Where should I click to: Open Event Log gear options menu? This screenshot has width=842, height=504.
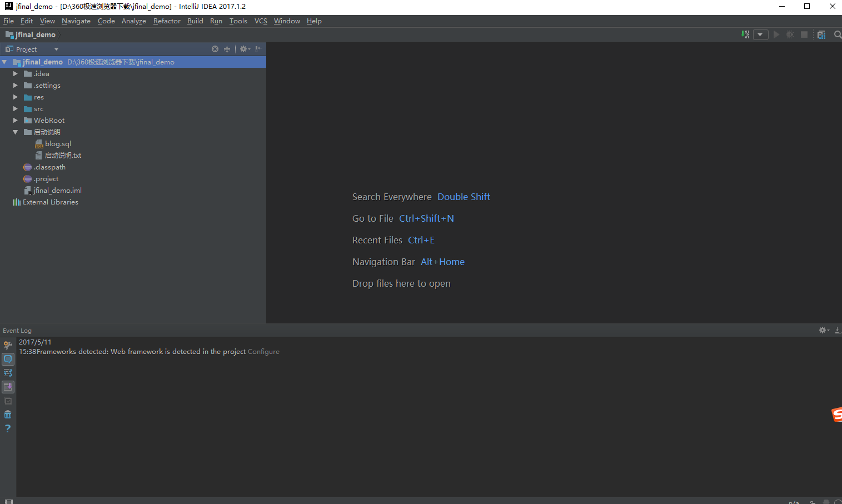point(824,330)
